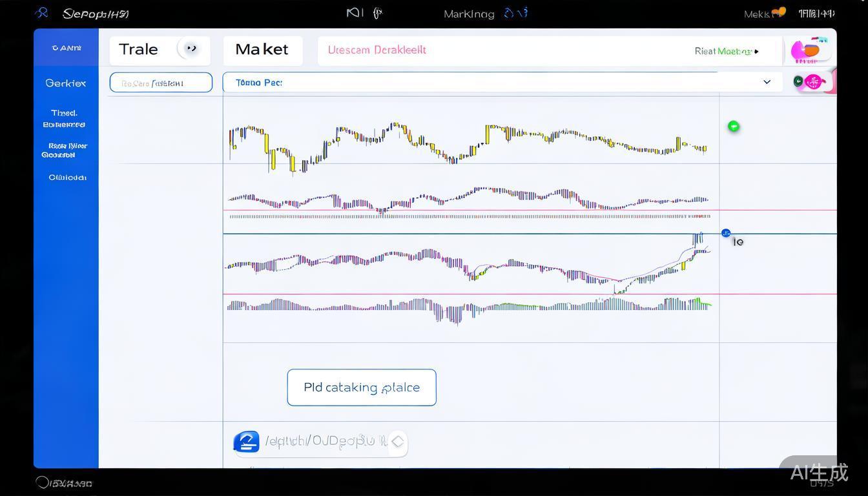Toggle the green status button near the dropdown
This screenshot has width=868, height=496.
(x=799, y=82)
